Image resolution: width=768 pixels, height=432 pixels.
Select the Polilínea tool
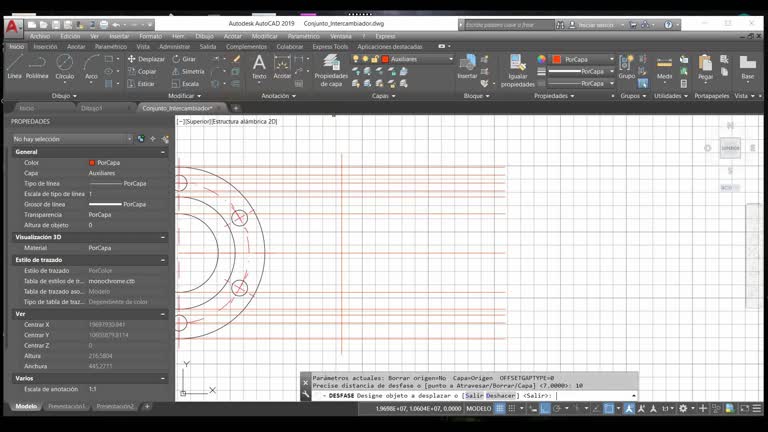point(37,67)
